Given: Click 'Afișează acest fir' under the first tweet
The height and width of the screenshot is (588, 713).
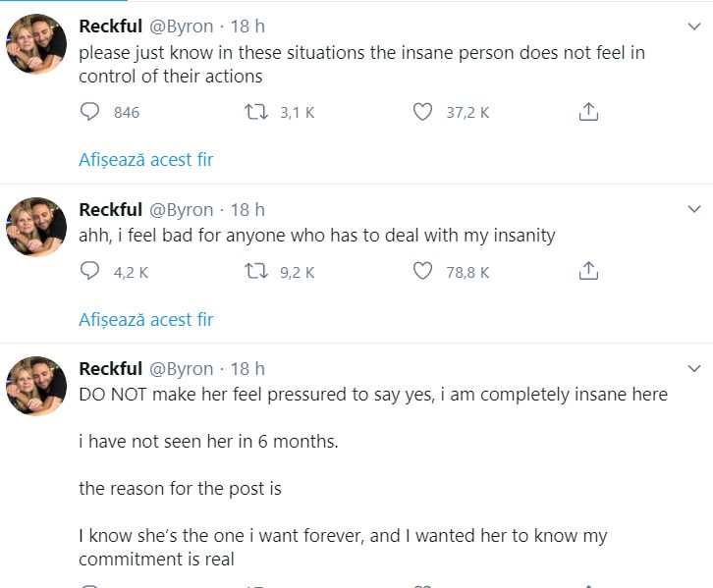Looking at the screenshot, I should pos(145,159).
